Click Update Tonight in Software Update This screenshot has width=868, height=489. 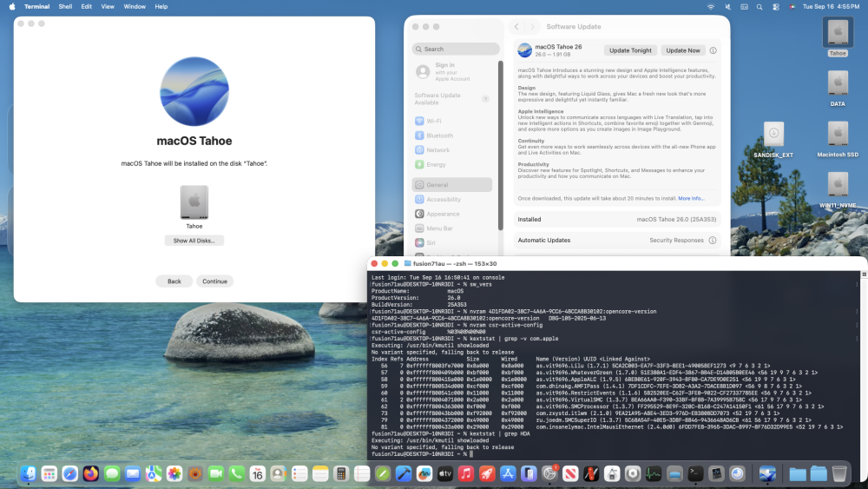point(630,50)
